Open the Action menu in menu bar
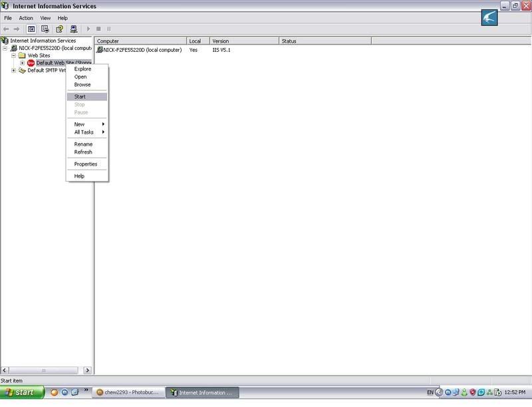This screenshot has width=532, height=407. [x=26, y=18]
